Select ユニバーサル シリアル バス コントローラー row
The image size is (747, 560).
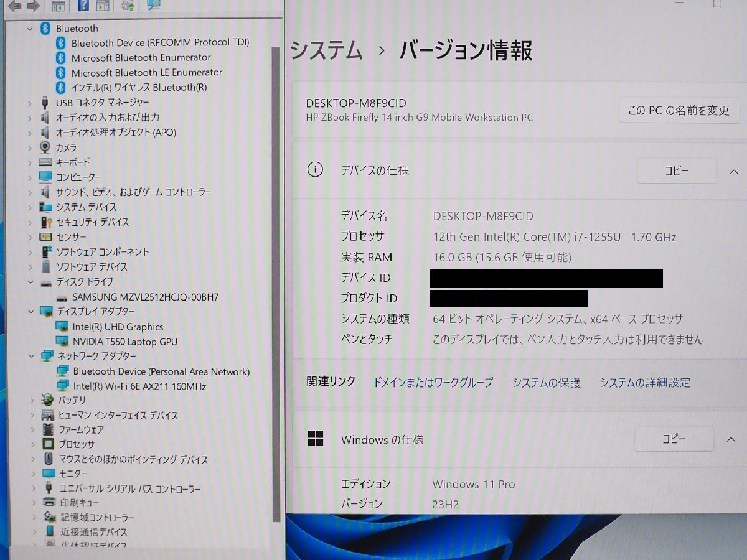tap(129, 489)
